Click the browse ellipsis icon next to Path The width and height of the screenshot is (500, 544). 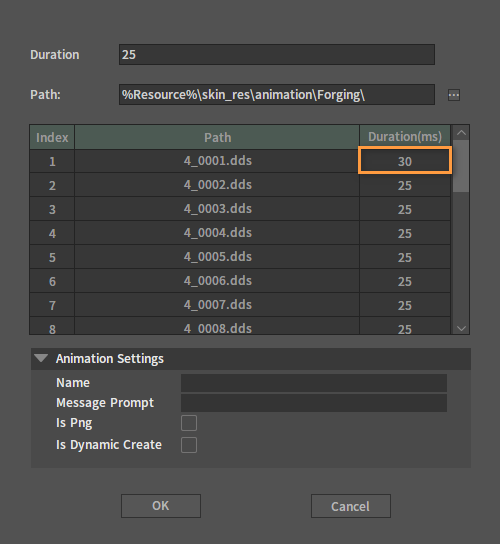tap(454, 95)
